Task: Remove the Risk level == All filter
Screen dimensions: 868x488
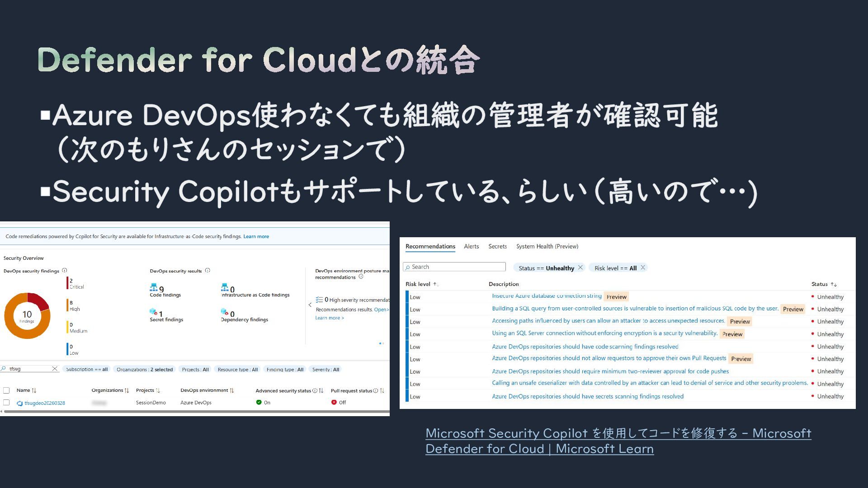Action: pos(643,267)
